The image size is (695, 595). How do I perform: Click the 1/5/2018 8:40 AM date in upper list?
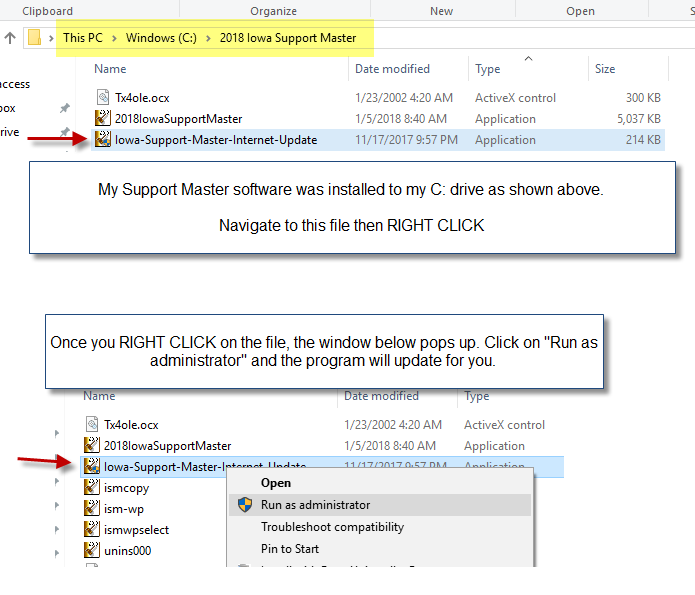coord(401,119)
